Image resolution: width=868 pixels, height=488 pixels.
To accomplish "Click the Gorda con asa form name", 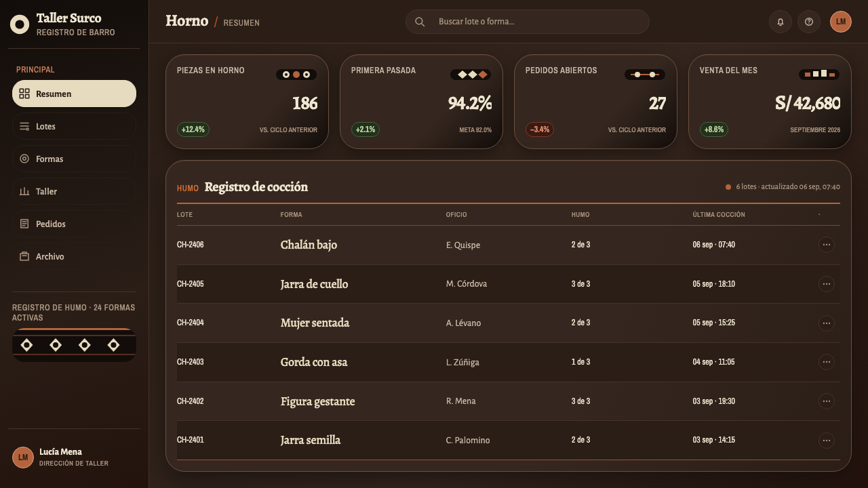I will click(314, 362).
